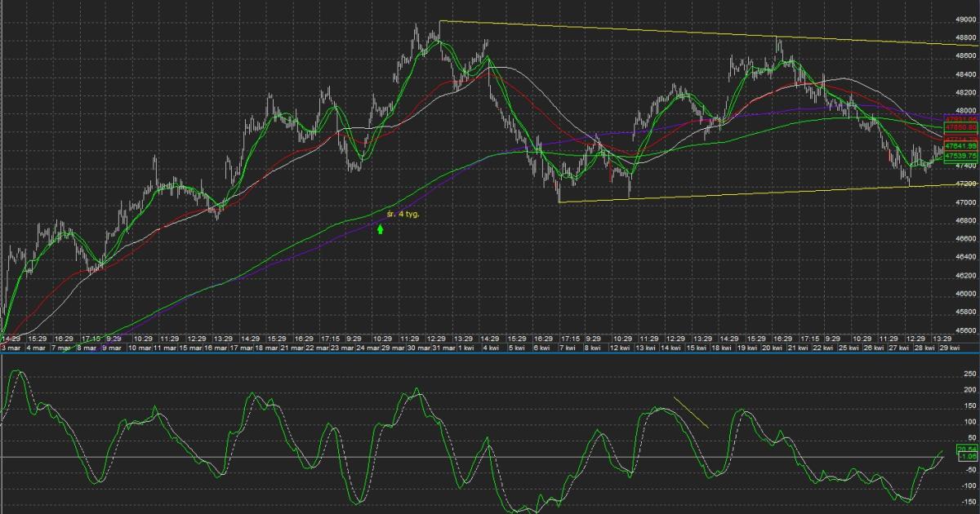Select the -1.06 oscillator signal value label
Screen dimensions: 980x514
point(967,457)
